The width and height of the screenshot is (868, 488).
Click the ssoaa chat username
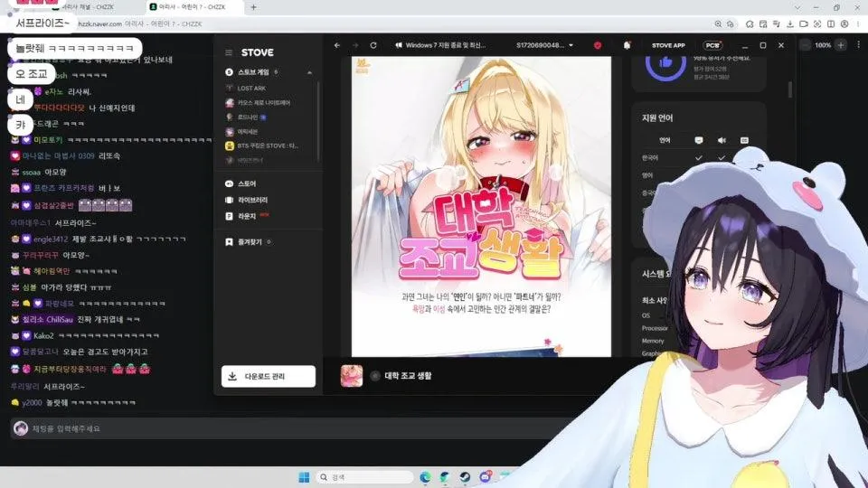32,173
